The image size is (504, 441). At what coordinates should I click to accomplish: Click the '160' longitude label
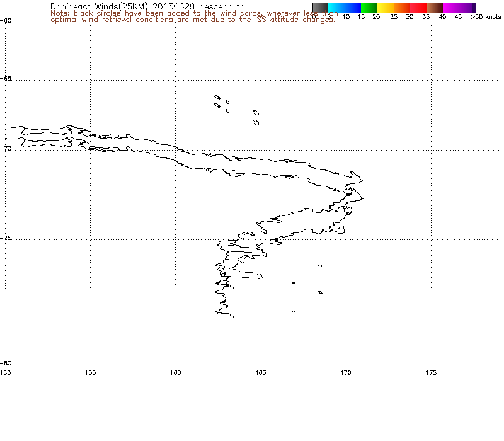pos(176,373)
